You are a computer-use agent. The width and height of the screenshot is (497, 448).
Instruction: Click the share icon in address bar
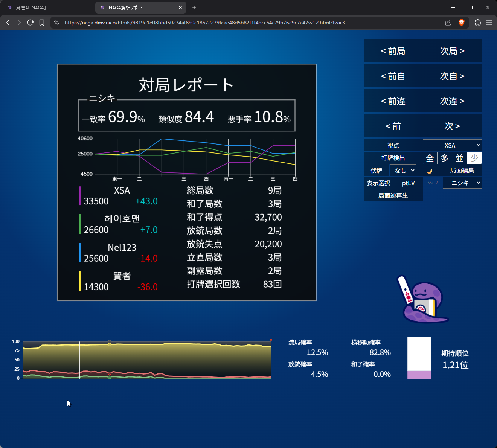(448, 23)
